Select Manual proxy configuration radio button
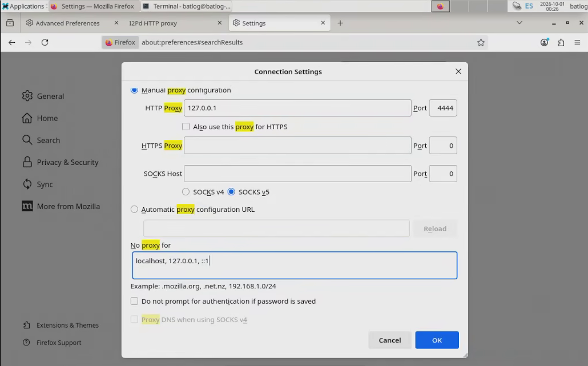This screenshot has height=366, width=588. (134, 90)
